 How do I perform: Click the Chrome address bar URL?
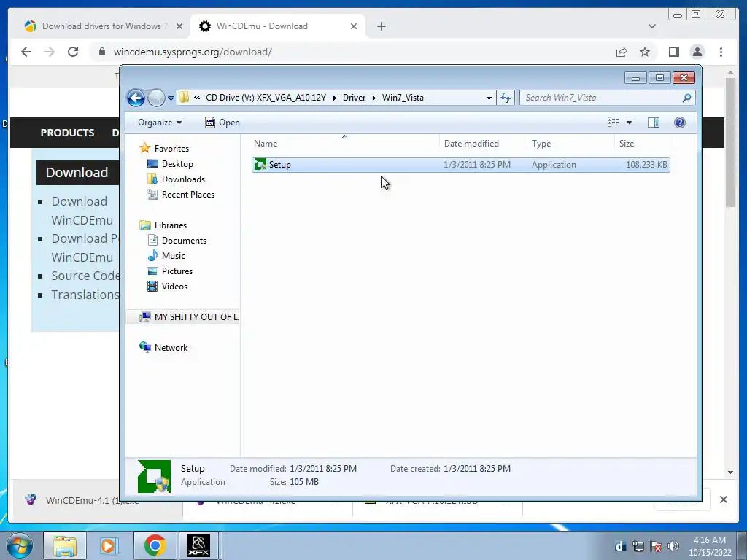point(193,52)
